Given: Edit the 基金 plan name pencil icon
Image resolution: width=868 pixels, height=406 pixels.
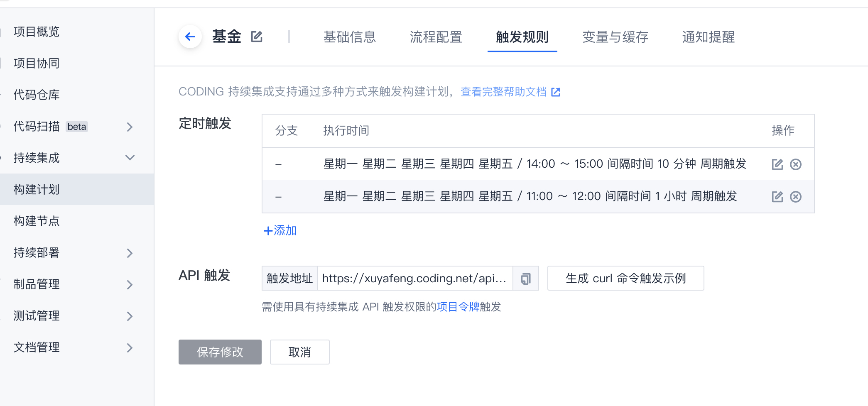Looking at the screenshot, I should pyautogui.click(x=257, y=37).
